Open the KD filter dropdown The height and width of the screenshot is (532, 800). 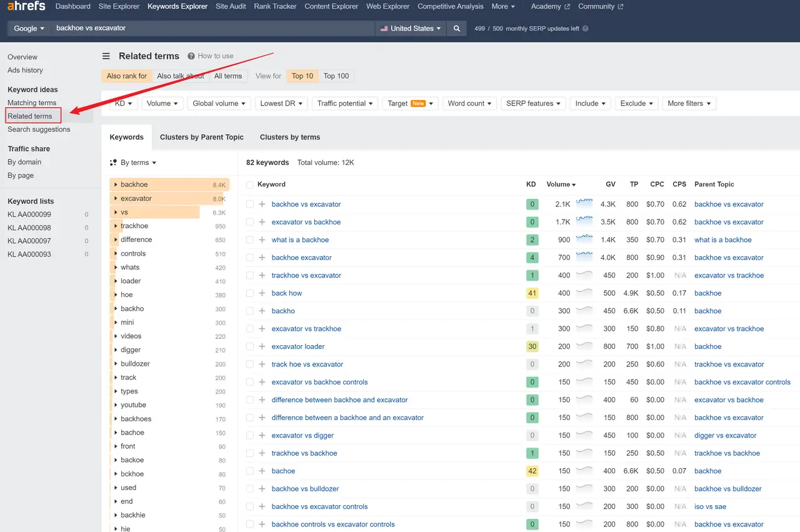click(x=124, y=104)
